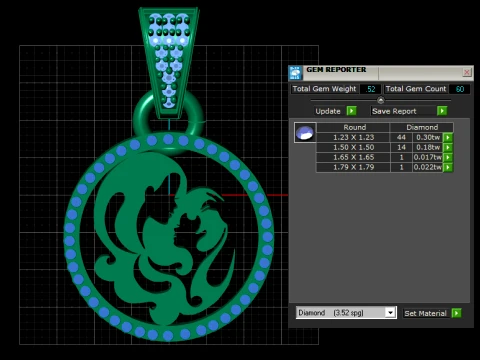Click the count cell showing 44
This screenshot has height=360, width=480.
401,137
